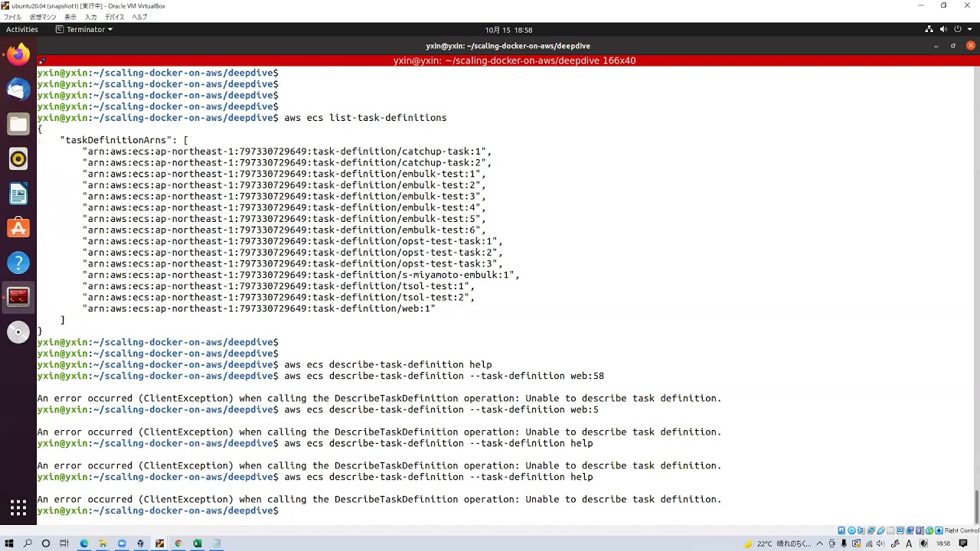Open Cortana circle on the taskbar
Viewport: 980px width, 551px height.
coord(46,543)
